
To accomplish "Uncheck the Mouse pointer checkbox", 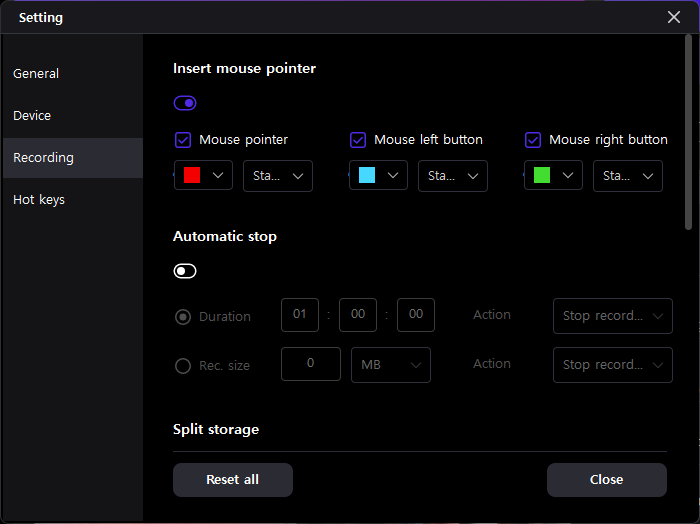I will click(x=183, y=140).
